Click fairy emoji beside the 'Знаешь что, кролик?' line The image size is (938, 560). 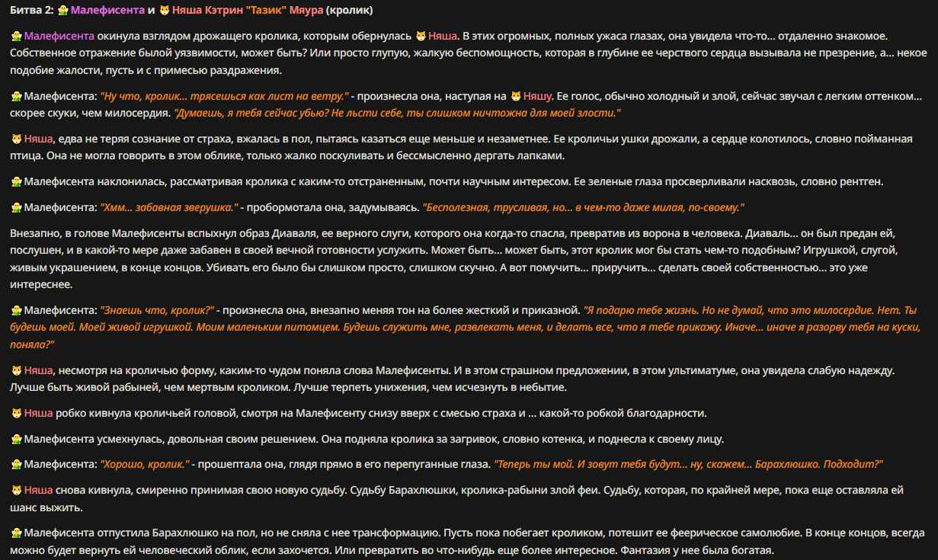[x=16, y=311]
